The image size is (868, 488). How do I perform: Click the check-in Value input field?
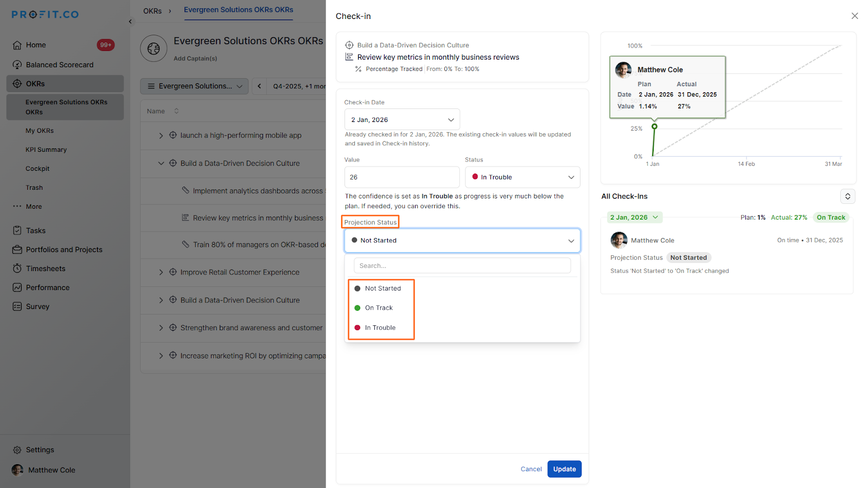pos(401,177)
